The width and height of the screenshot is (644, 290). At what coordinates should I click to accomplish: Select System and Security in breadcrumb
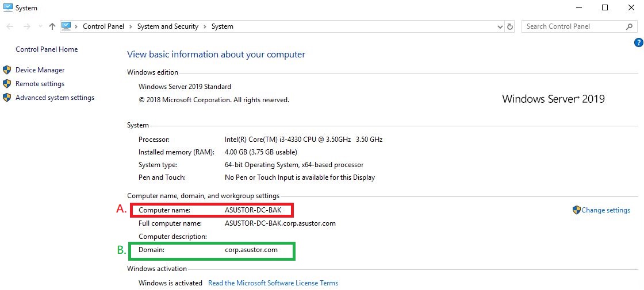point(167,26)
